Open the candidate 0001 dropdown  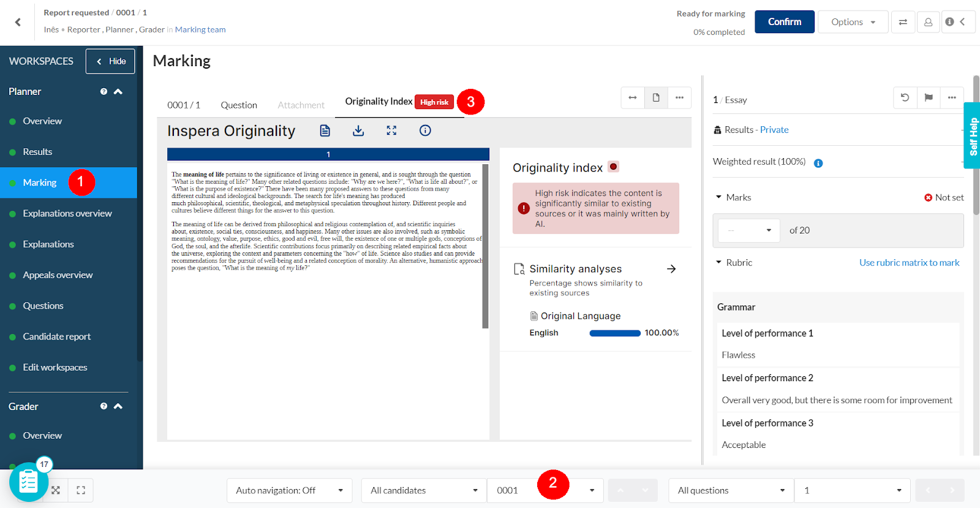545,490
